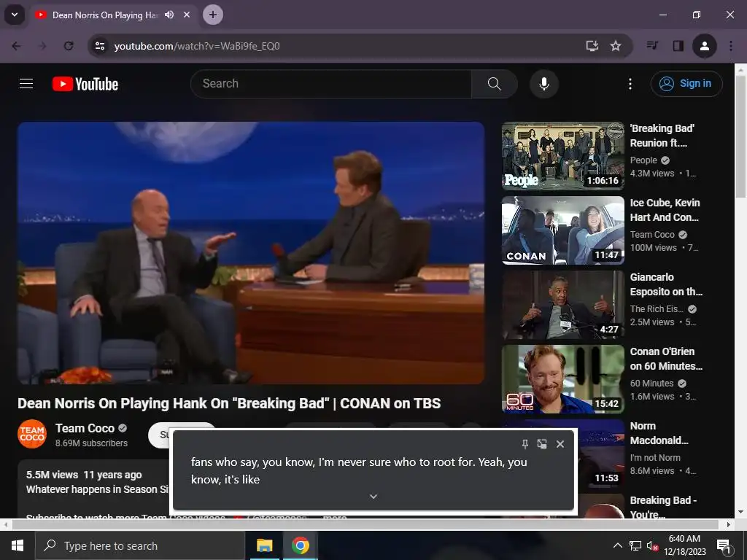The width and height of the screenshot is (747, 560).
Task: Click the Chrome icon in the taskbar
Action: pos(300,545)
